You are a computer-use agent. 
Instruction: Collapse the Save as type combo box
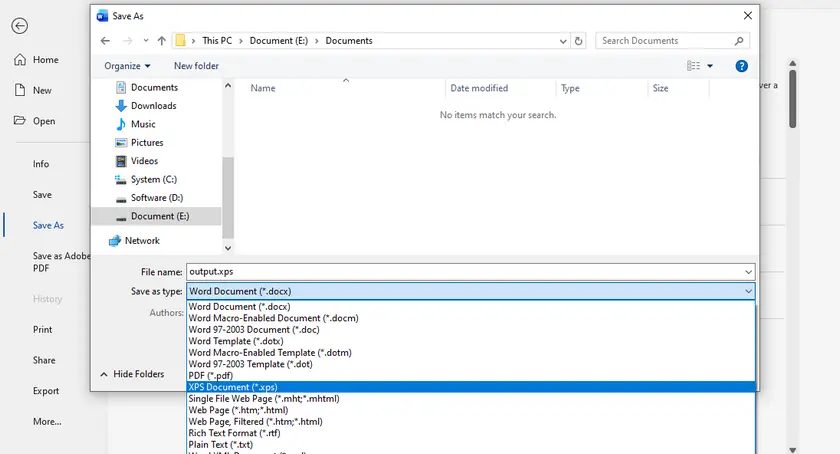tap(748, 291)
